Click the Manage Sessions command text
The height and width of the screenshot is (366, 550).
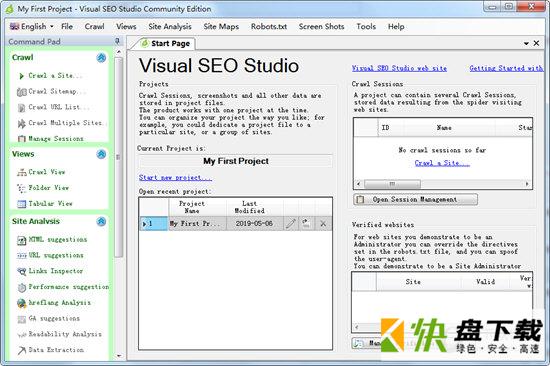pyautogui.click(x=56, y=139)
